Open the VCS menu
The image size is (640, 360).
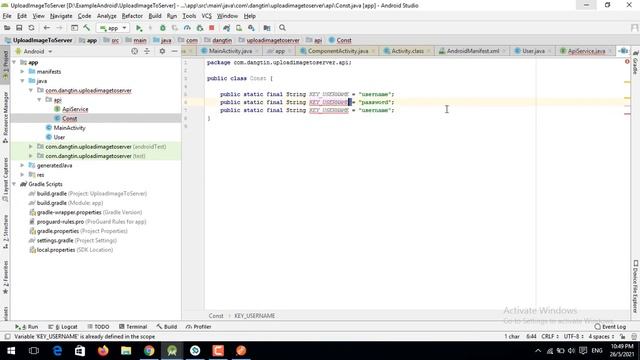[x=207, y=16]
